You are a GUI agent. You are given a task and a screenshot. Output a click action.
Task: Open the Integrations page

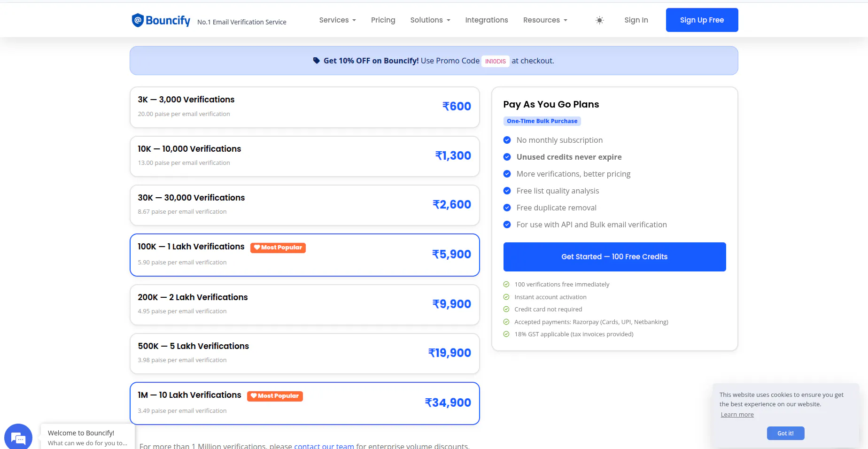[x=487, y=20]
